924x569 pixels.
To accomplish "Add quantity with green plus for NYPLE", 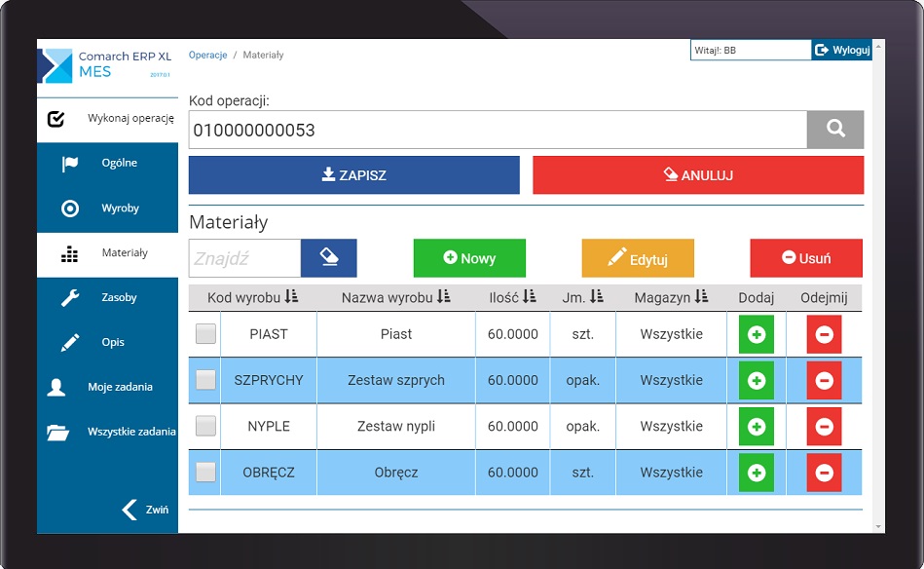I will pos(757,427).
